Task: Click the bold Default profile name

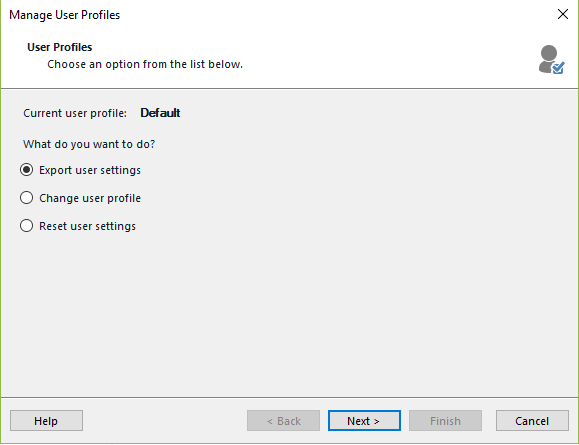Action: pyautogui.click(x=160, y=113)
